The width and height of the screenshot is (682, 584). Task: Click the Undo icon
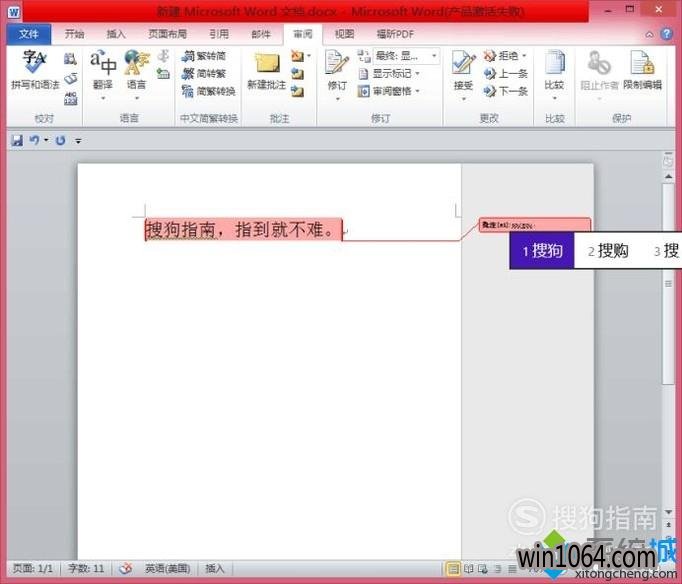click(x=34, y=140)
